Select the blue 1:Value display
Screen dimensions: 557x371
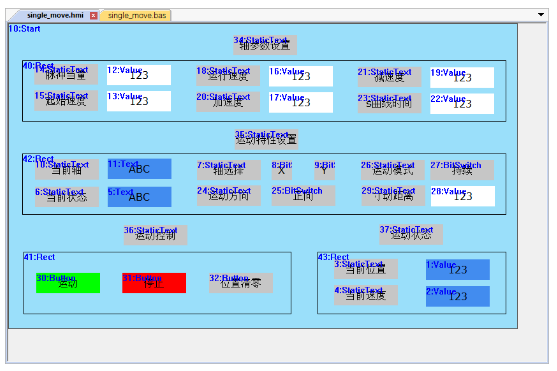coord(458,269)
